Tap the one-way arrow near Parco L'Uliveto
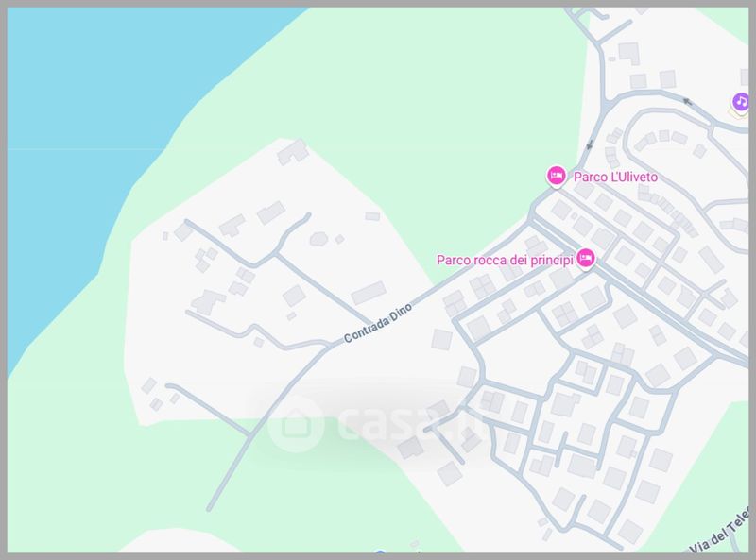The image size is (756, 560). 589,144
